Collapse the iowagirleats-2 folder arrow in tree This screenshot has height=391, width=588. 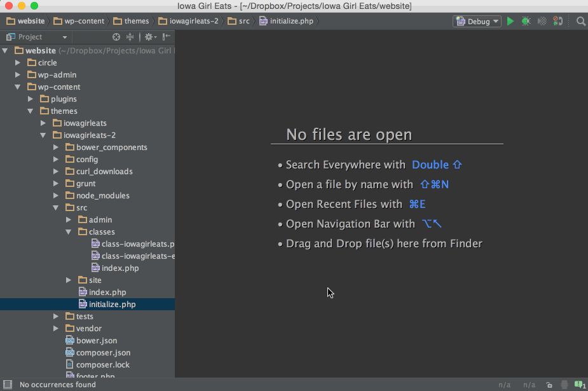43,135
